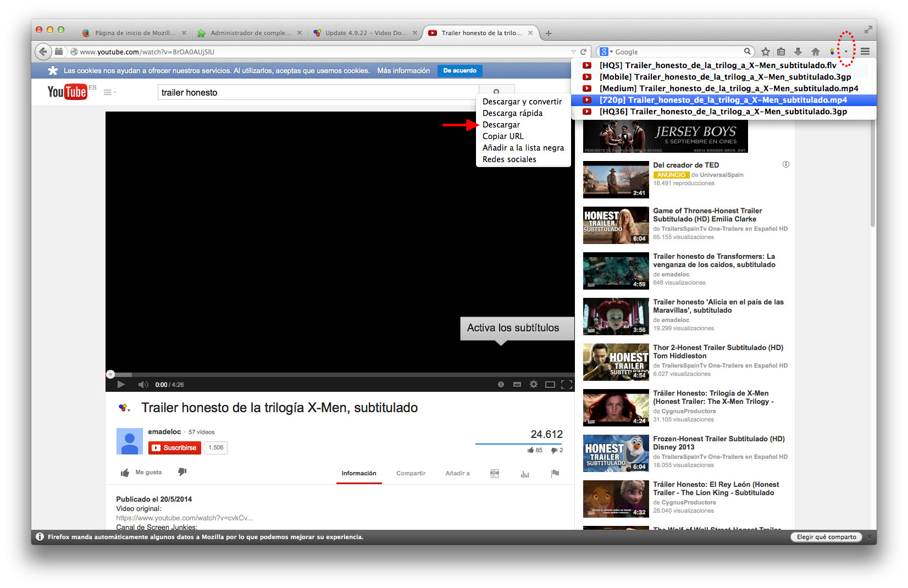Dismiss the Firefox data notification bar

point(869,537)
